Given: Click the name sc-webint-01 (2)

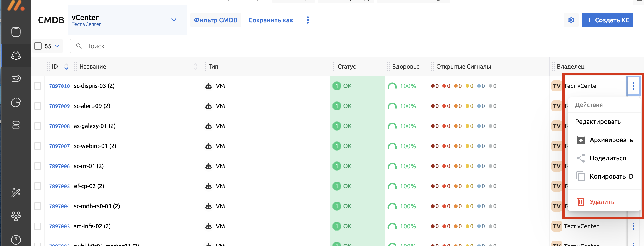Looking at the screenshot, I should (x=95, y=146).
